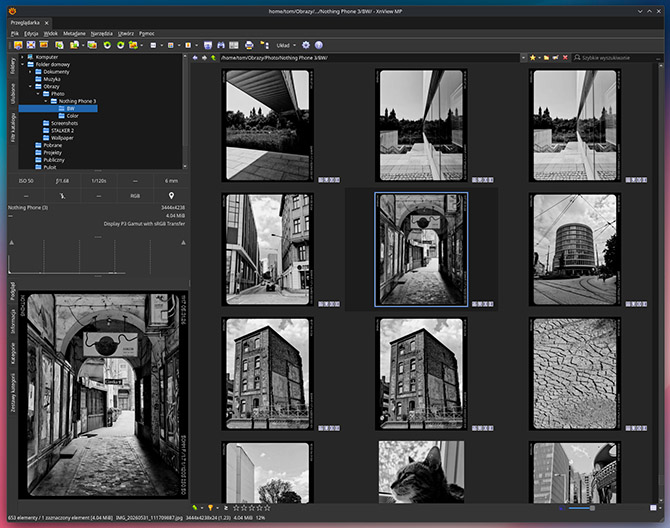Viewport: 670px width, 528px height.
Task: Switch to the Ulubione side tab
Action: [x=13, y=94]
